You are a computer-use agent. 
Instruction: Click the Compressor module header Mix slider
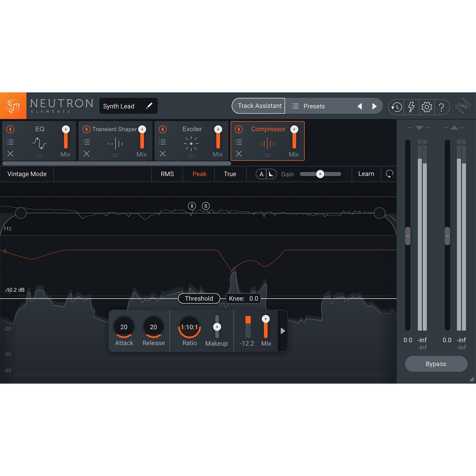pos(294,137)
